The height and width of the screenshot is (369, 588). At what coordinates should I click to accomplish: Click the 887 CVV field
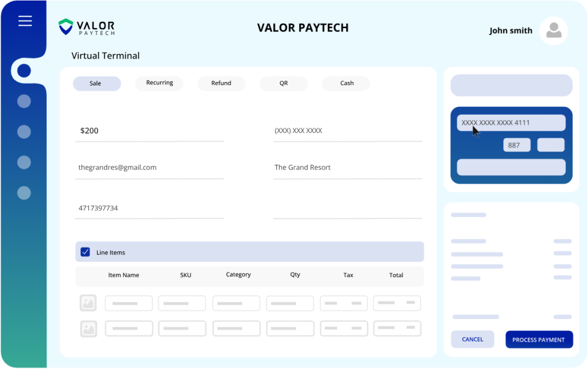tap(517, 145)
